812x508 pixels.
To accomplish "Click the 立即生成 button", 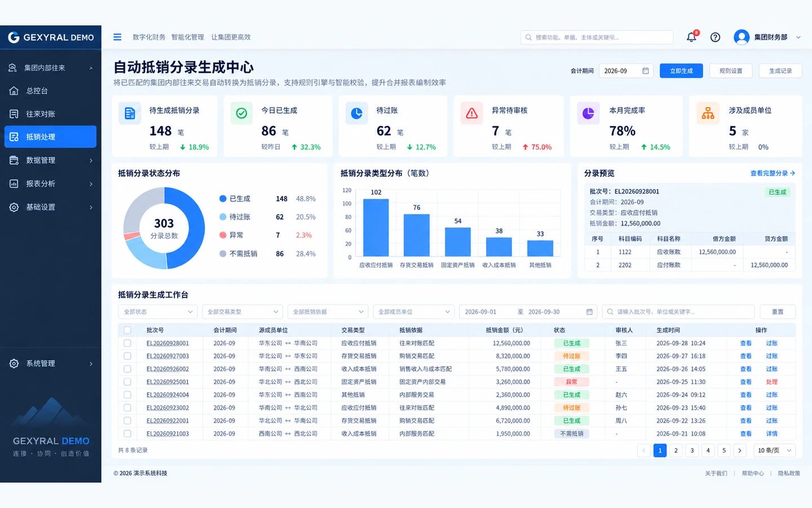I will pos(681,71).
